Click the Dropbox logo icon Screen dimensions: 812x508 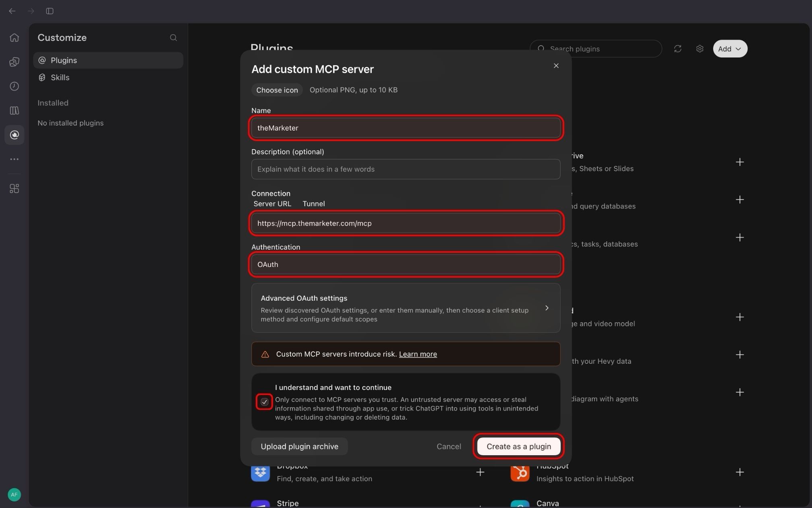260,472
